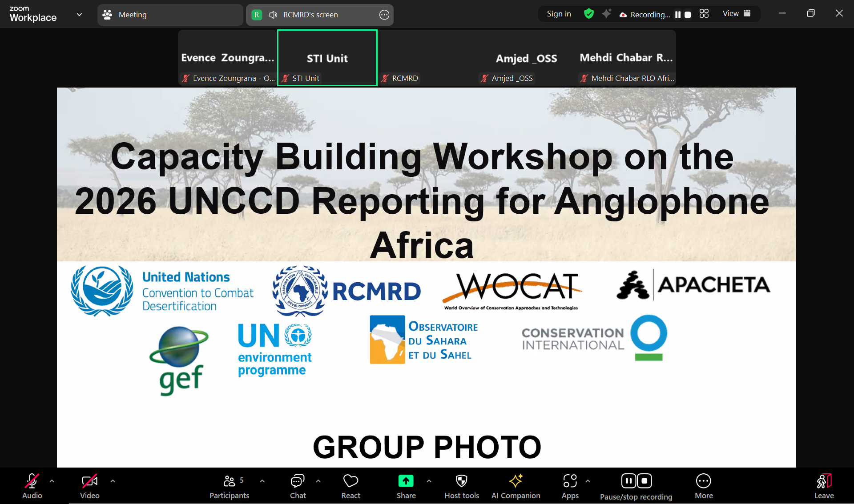Click the APACHETA logo on slide
The image size is (854, 504).
[693, 285]
